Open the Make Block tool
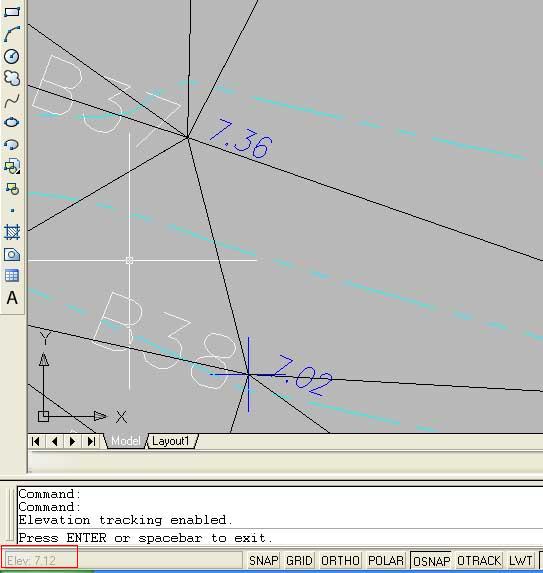Viewport: 543px width, 573px height. [x=12, y=189]
